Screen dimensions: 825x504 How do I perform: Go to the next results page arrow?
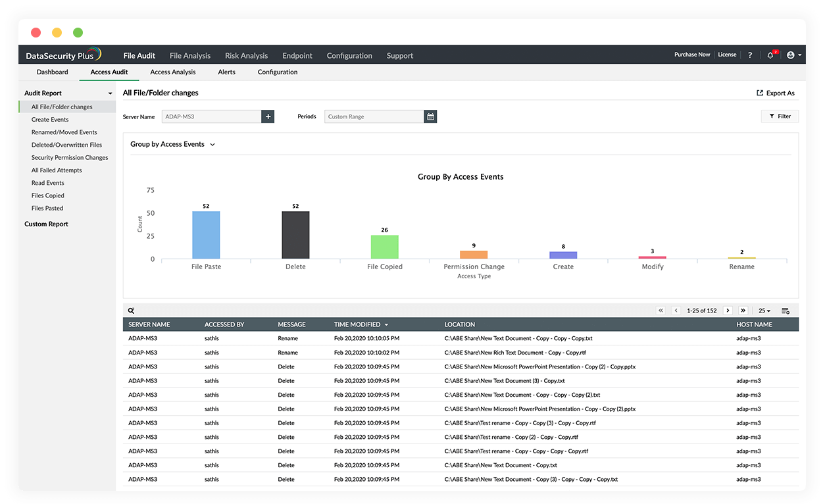tap(728, 310)
